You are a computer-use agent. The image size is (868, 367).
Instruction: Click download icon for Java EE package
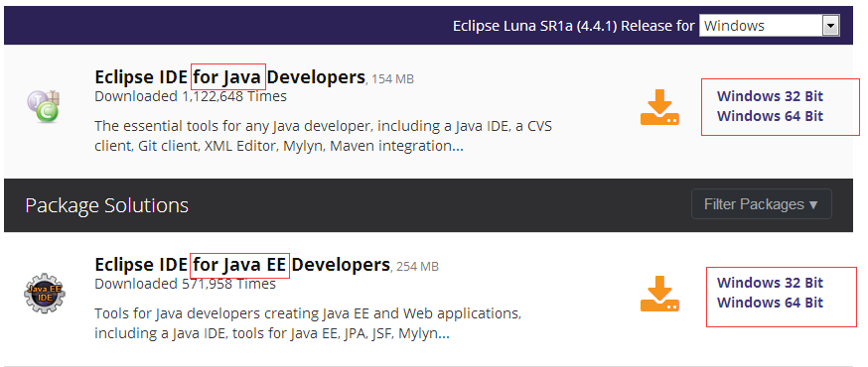click(x=659, y=294)
